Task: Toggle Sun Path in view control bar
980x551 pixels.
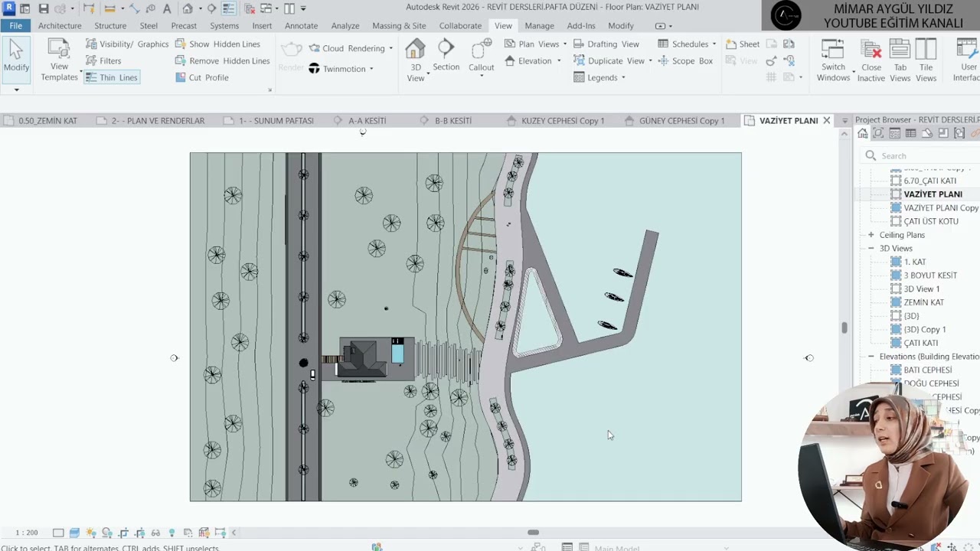Action: click(91, 533)
